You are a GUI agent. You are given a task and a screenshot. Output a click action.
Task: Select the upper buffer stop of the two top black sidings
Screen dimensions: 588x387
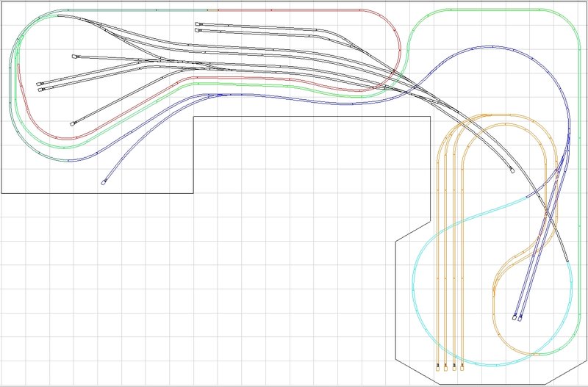coord(197,24)
